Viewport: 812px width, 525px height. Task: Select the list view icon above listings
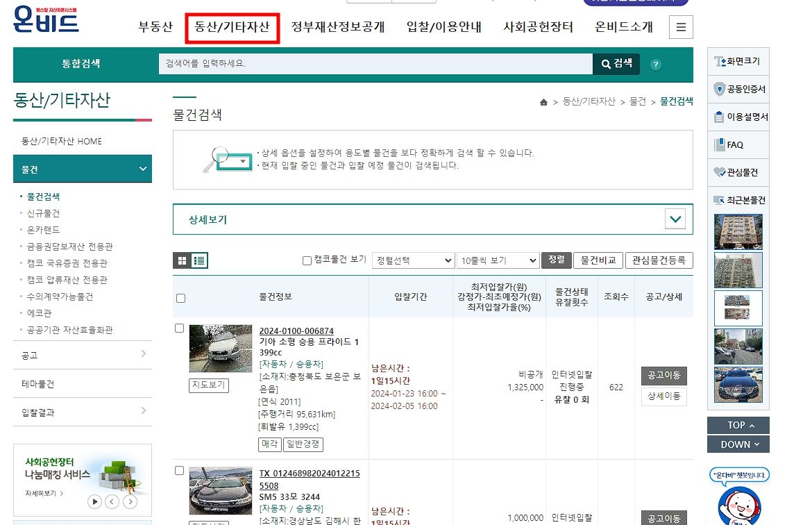(199, 260)
